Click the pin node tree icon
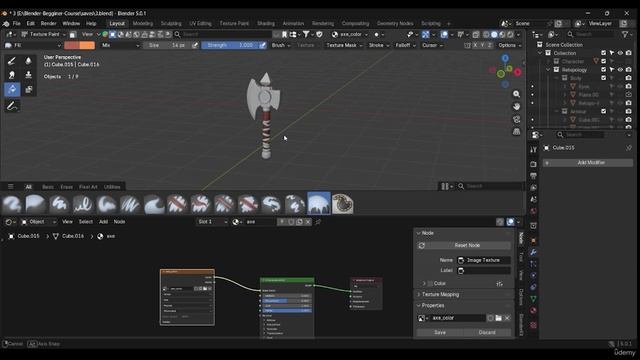Screen dimensions: 640x360 click(318, 222)
